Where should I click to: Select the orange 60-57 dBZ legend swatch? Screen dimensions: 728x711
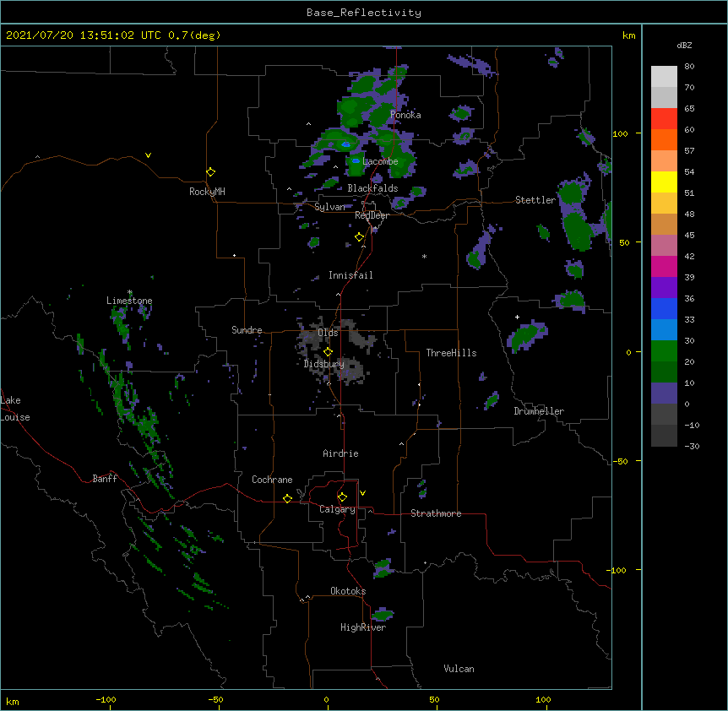(664, 139)
